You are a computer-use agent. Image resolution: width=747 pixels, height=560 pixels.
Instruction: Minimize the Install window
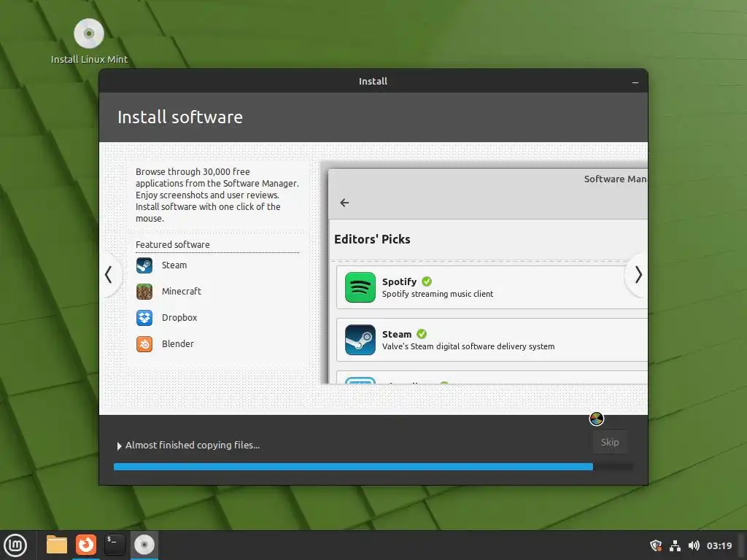pyautogui.click(x=635, y=82)
